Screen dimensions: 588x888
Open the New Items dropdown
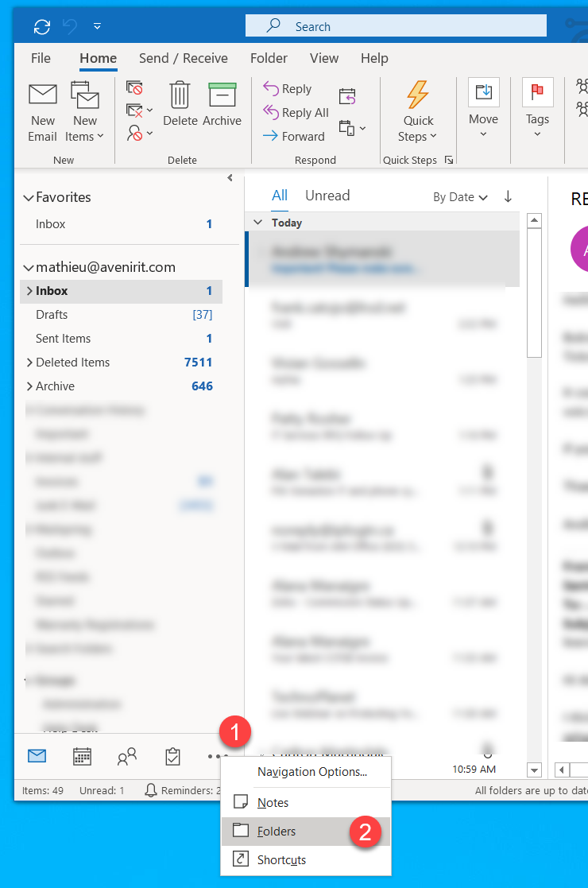pos(85,112)
